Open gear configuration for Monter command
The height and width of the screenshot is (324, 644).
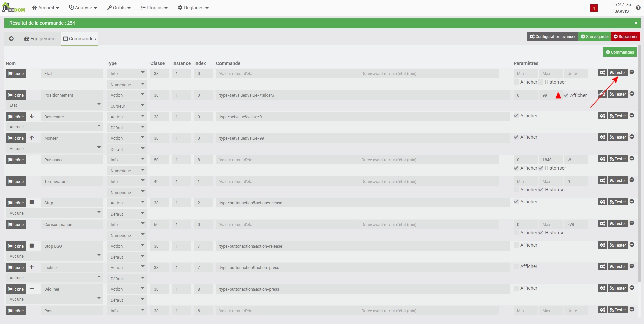point(602,137)
